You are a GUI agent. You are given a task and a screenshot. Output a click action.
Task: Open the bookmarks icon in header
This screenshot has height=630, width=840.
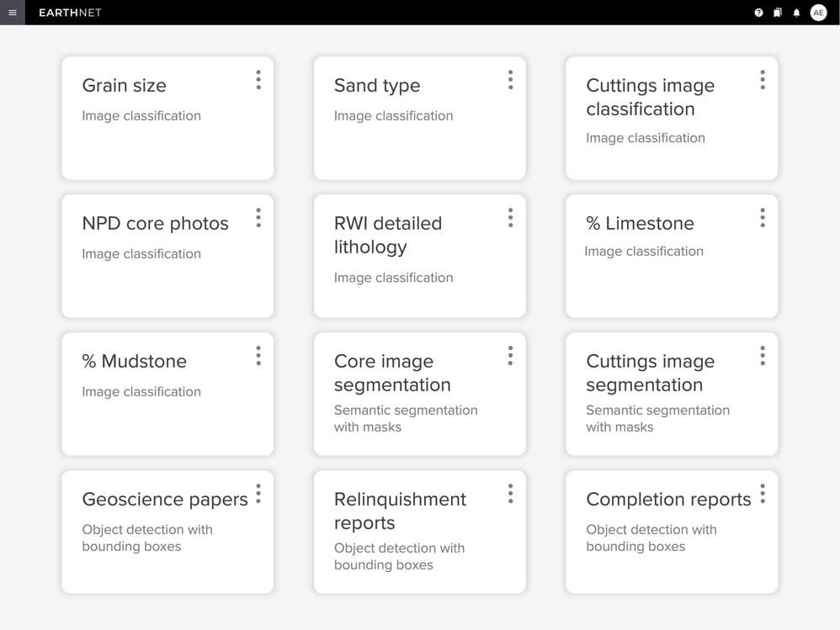point(778,13)
